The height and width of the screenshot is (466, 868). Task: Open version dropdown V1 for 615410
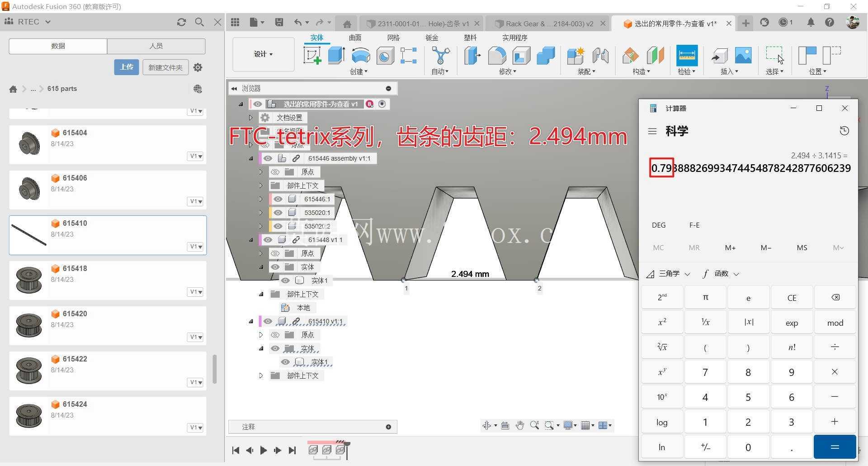[196, 247]
